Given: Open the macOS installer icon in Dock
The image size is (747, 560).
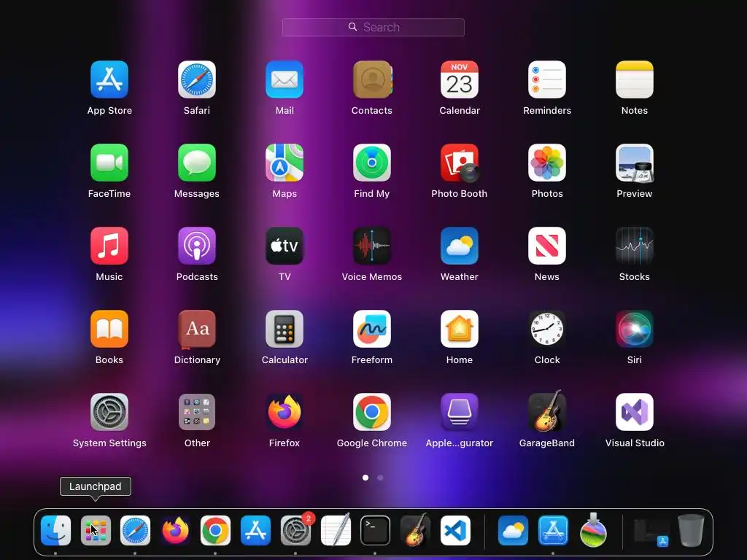Looking at the screenshot, I should (593, 530).
